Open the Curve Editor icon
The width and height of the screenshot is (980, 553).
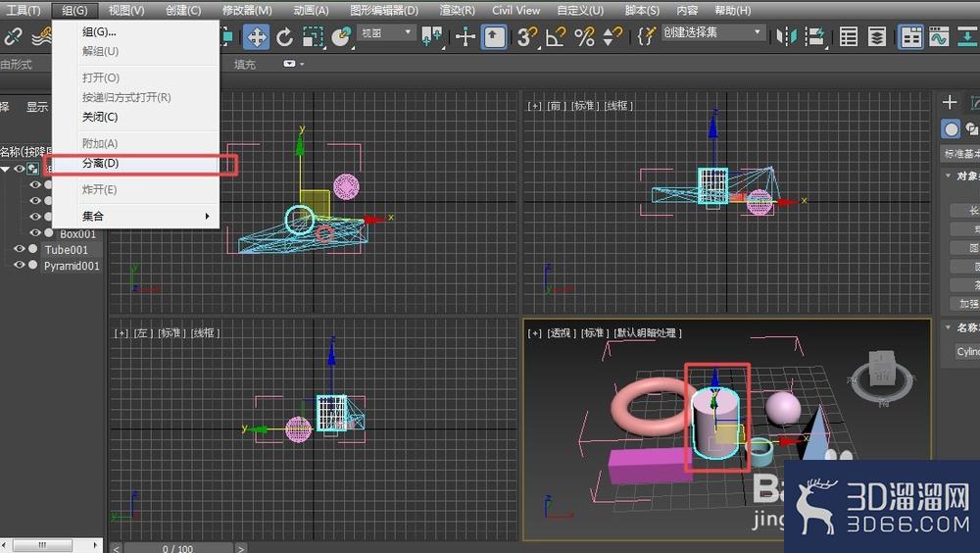point(939,37)
